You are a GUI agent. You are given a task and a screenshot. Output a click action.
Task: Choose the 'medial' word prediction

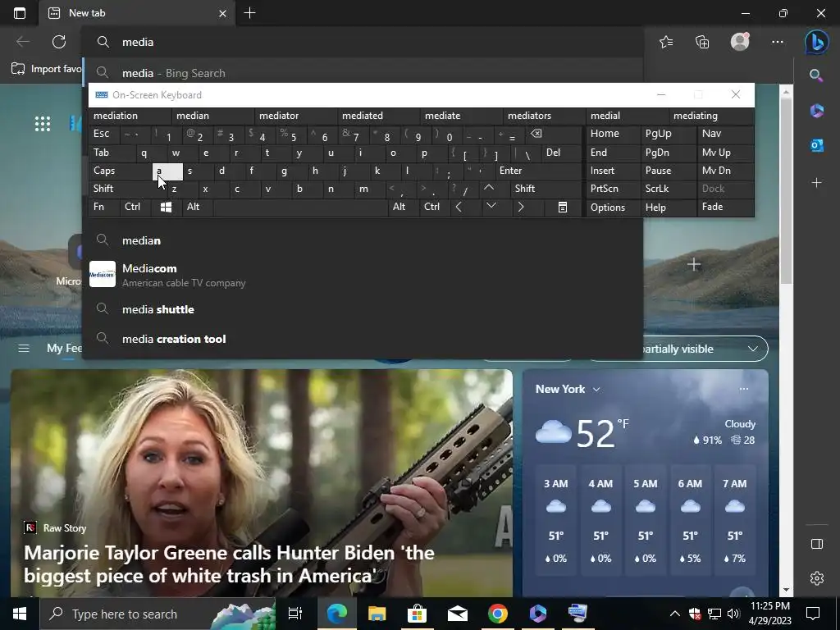[x=628, y=116]
